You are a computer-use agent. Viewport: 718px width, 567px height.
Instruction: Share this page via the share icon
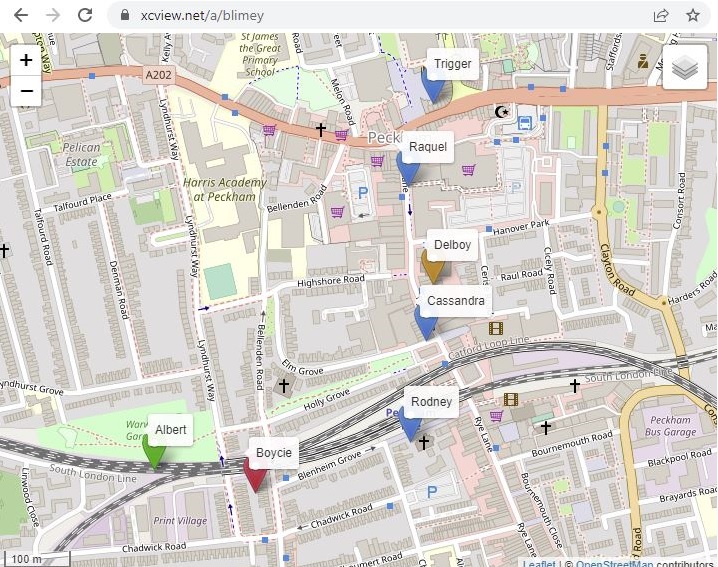coord(661,15)
